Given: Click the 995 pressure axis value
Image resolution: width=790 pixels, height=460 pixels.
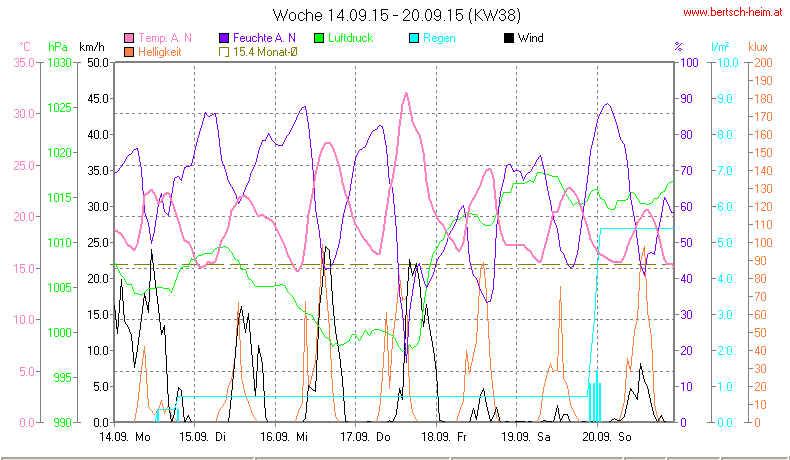Looking at the screenshot, I should click(62, 377).
